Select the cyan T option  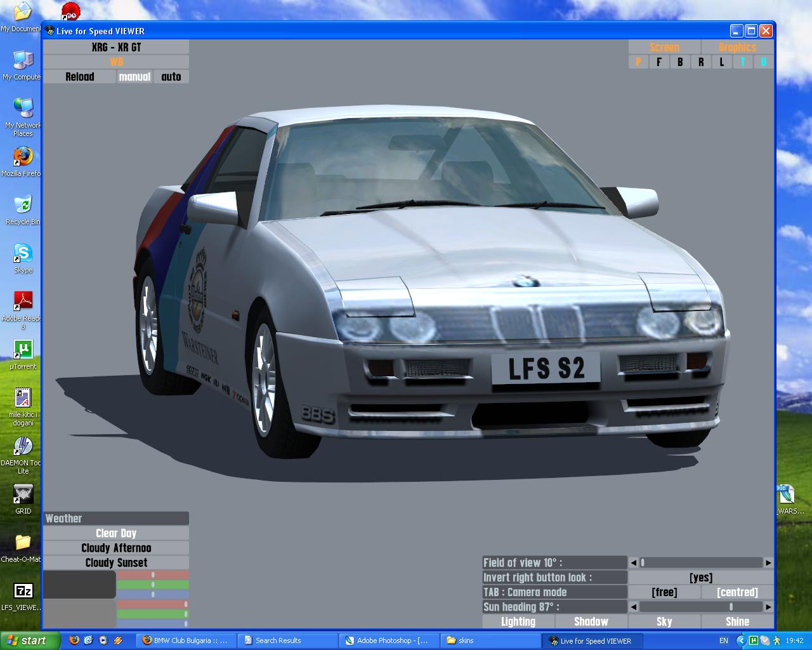[742, 62]
